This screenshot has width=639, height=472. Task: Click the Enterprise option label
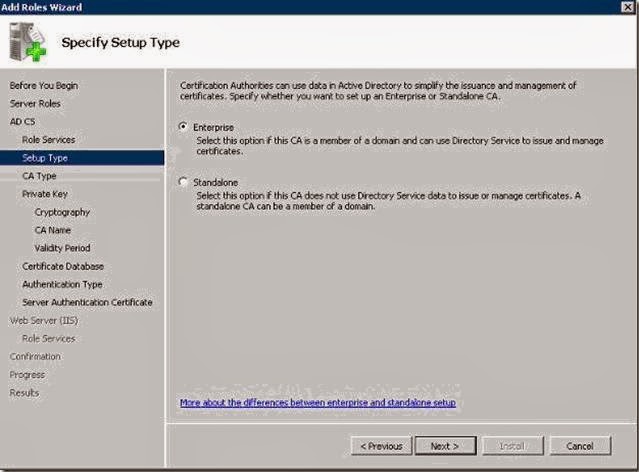[x=214, y=127]
